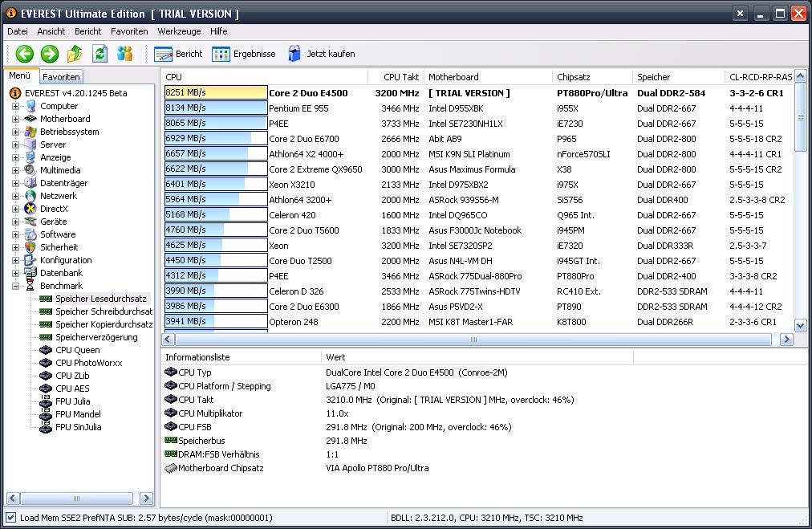Open the Datei menu
This screenshot has width=812, height=529.
[18, 31]
